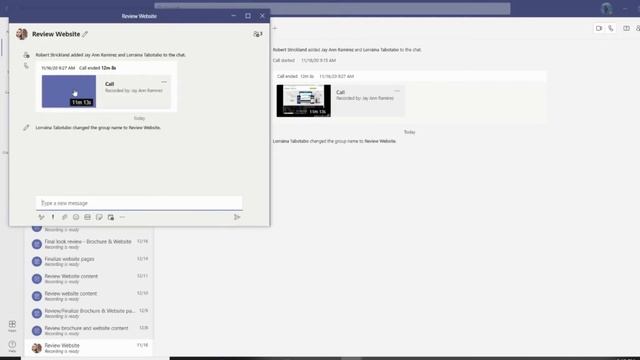This screenshot has width=640, height=360.
Task: View participants in the pop-out chat
Action: [258, 34]
